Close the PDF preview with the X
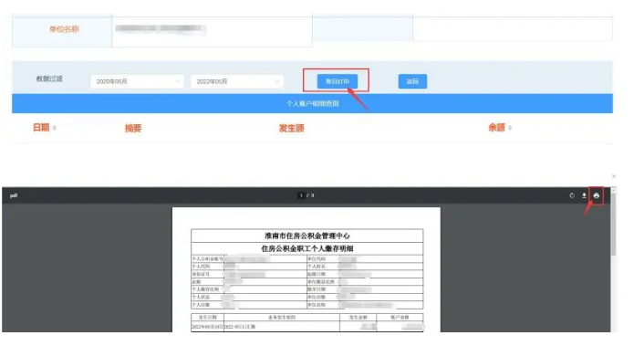 (614, 176)
